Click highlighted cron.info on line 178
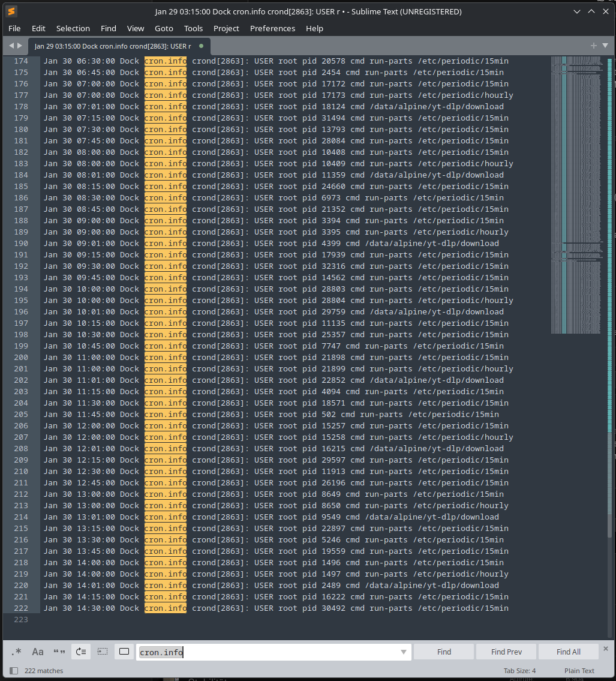 tap(166, 106)
